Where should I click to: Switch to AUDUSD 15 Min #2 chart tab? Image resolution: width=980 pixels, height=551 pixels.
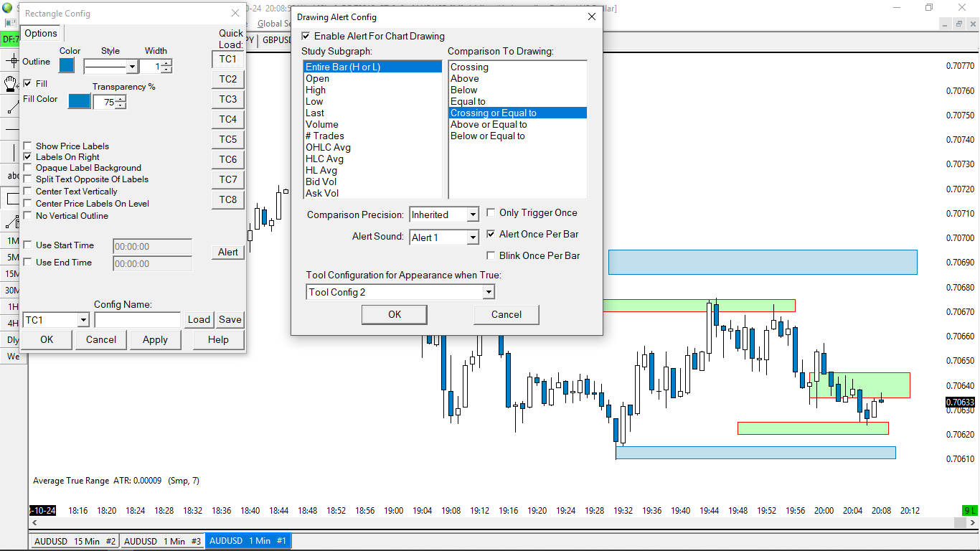coord(75,542)
